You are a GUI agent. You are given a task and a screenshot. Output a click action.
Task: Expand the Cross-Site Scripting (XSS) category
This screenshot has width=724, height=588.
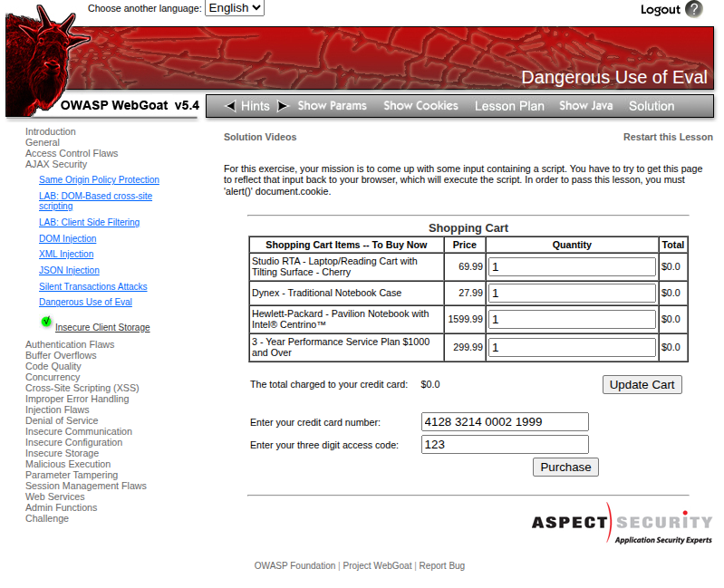click(x=82, y=388)
